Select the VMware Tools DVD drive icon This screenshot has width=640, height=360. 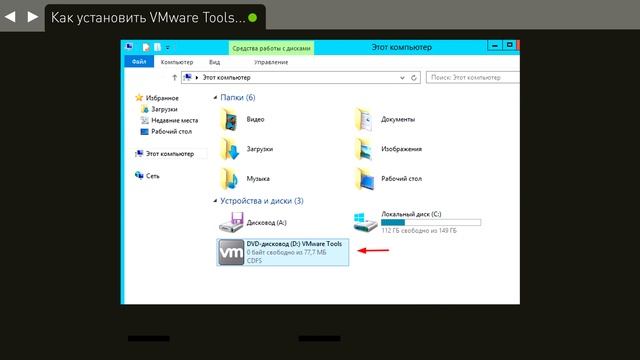coord(231,252)
